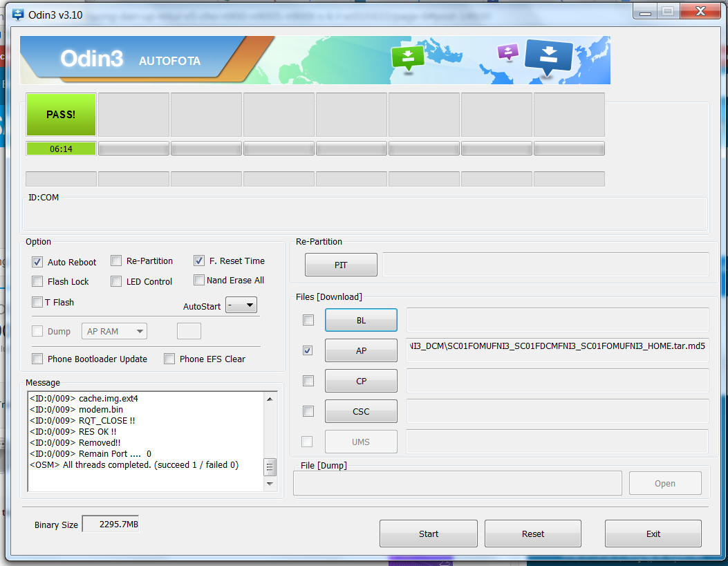Enable the Flash Lock checkbox
This screenshot has height=566, width=728.
[37, 281]
